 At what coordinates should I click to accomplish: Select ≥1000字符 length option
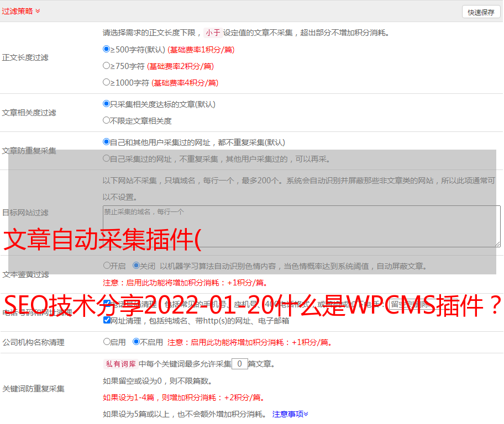pyautogui.click(x=106, y=82)
